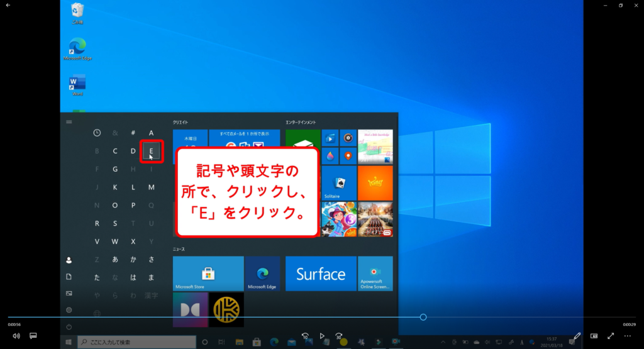Open the Microsoft Store tile
The width and height of the screenshot is (644, 349).
208,274
